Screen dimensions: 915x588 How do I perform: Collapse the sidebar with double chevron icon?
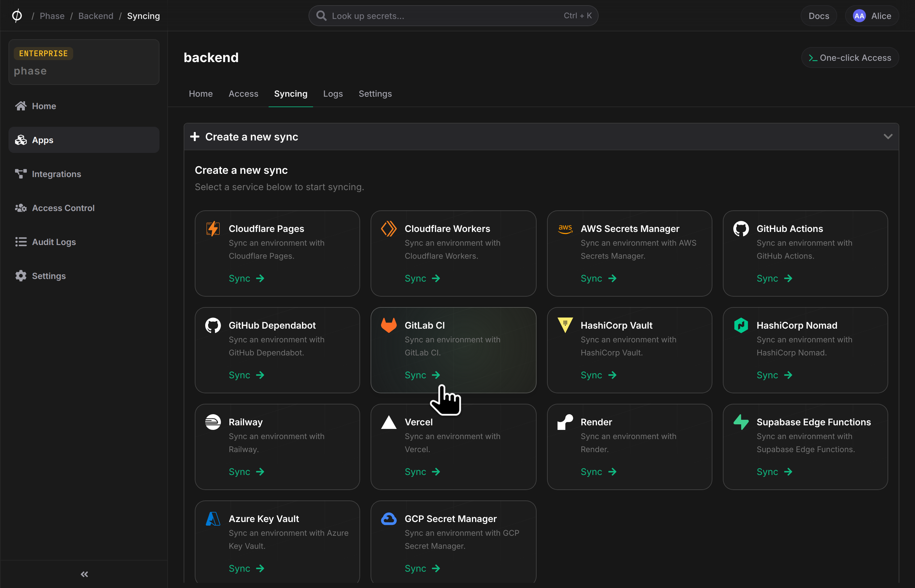click(x=84, y=574)
